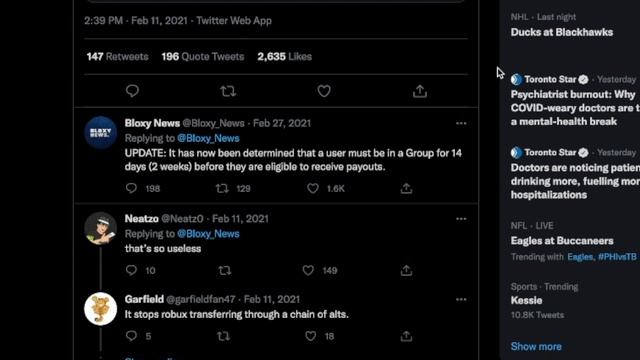Retweet the main tweet
The width and height of the screenshot is (640, 360).
click(x=228, y=91)
